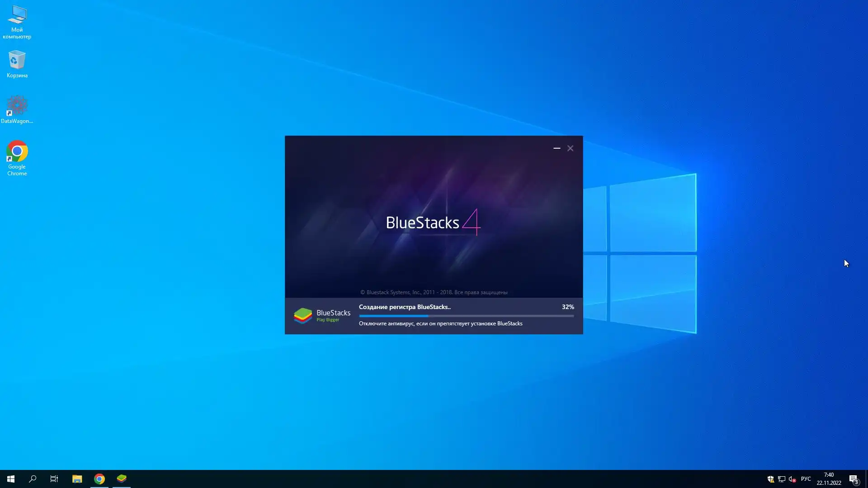Close the BlueStacks installer window
The height and width of the screenshot is (488, 868).
pos(571,148)
